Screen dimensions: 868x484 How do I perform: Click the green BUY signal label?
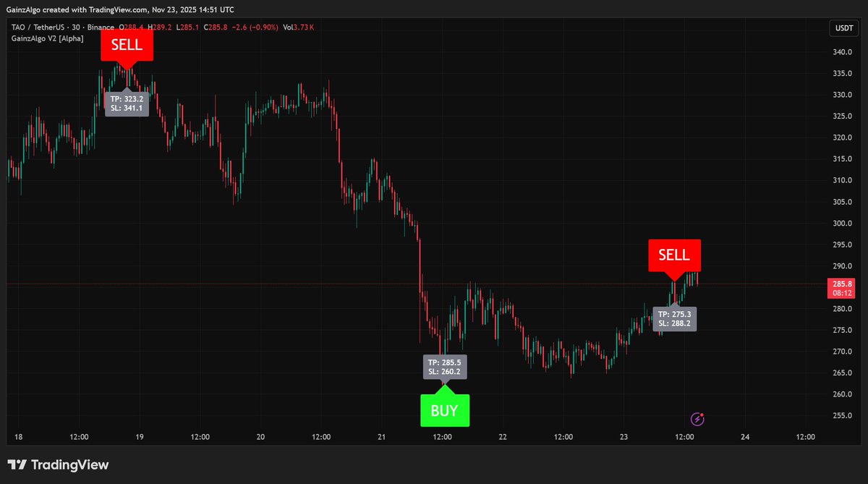coord(444,410)
